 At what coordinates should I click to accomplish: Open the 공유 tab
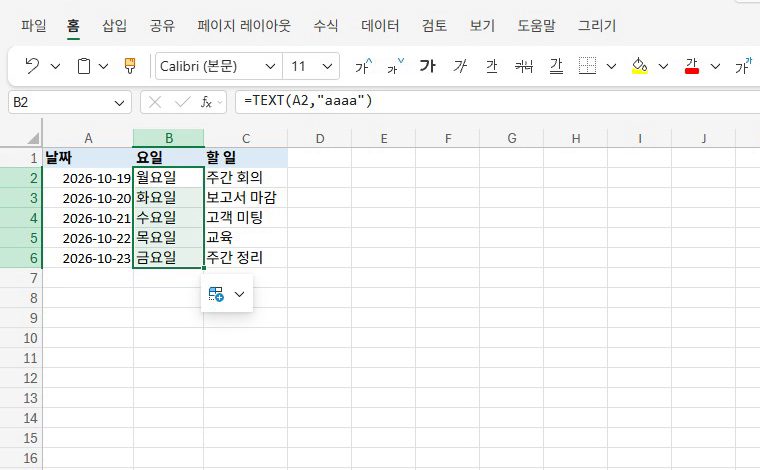162,25
